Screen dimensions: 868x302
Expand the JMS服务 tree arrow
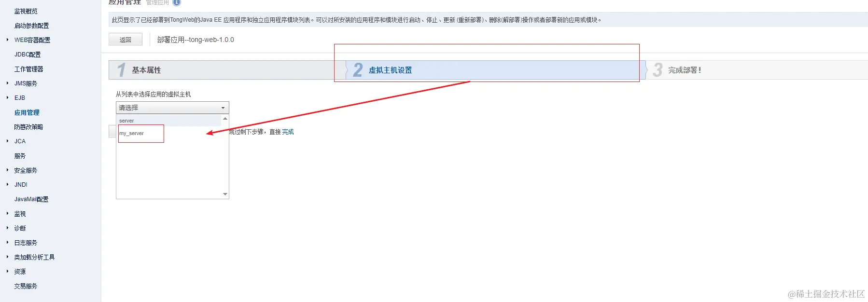coord(7,83)
